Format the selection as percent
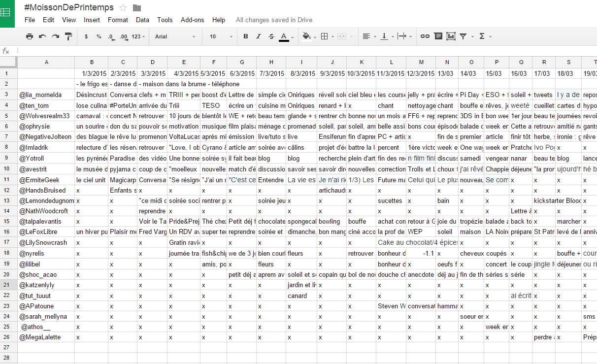 [x=99, y=36]
